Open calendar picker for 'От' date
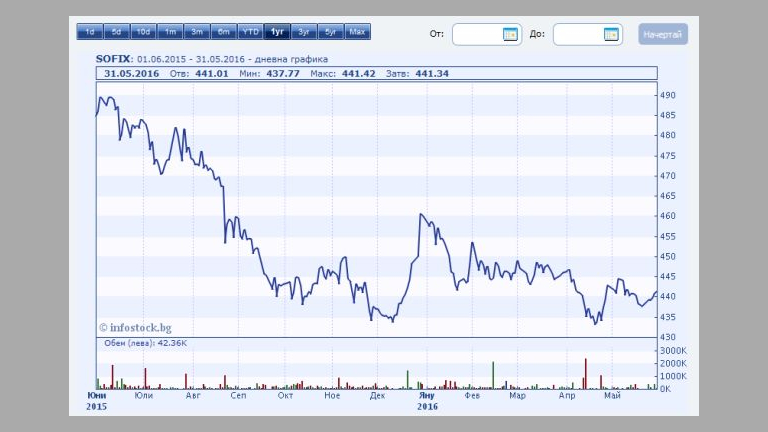768x432 pixels. (510, 35)
